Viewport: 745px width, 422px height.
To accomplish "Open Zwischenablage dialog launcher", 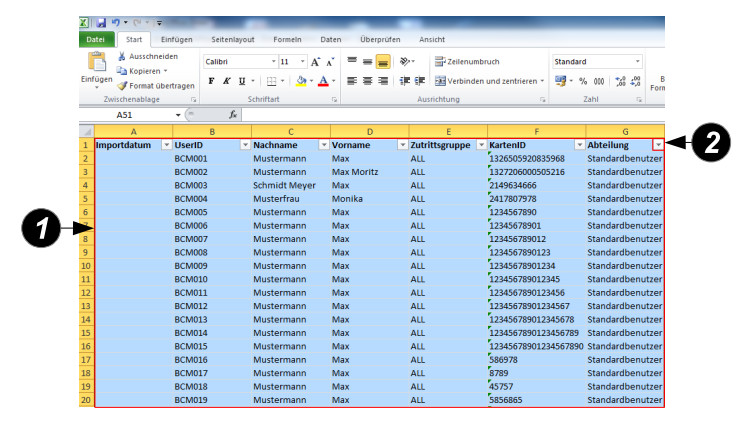I will (x=193, y=100).
